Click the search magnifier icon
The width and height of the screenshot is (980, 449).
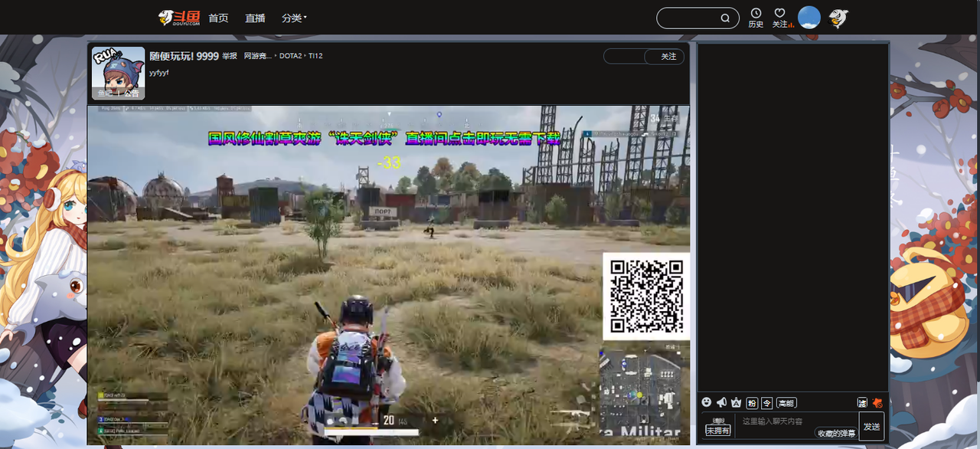coord(725,18)
